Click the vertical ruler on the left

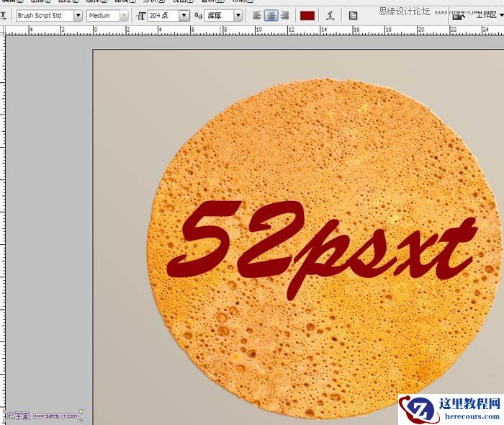[3, 230]
